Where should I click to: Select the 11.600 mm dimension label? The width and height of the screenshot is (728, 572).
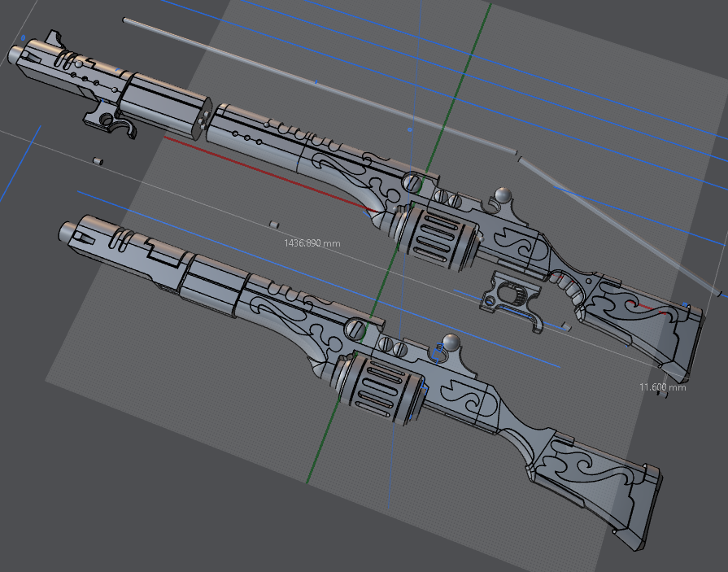click(663, 387)
